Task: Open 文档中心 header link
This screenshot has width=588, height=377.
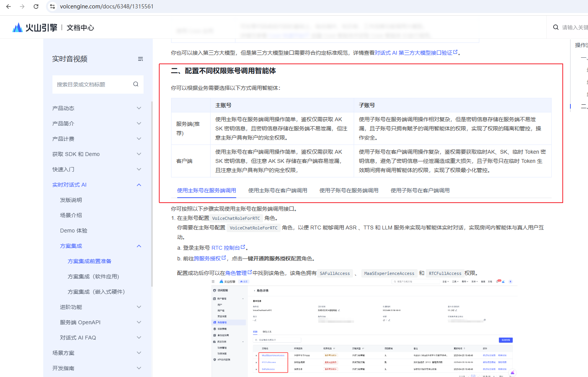Action: [x=80, y=28]
